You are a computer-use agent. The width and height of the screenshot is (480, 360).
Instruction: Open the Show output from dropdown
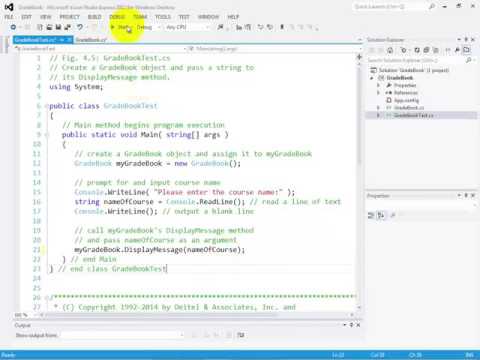tap(123, 335)
